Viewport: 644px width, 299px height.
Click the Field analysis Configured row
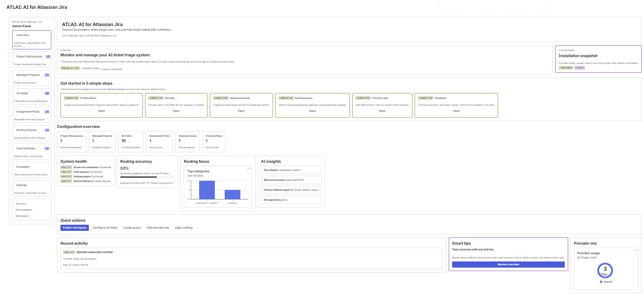point(81,172)
